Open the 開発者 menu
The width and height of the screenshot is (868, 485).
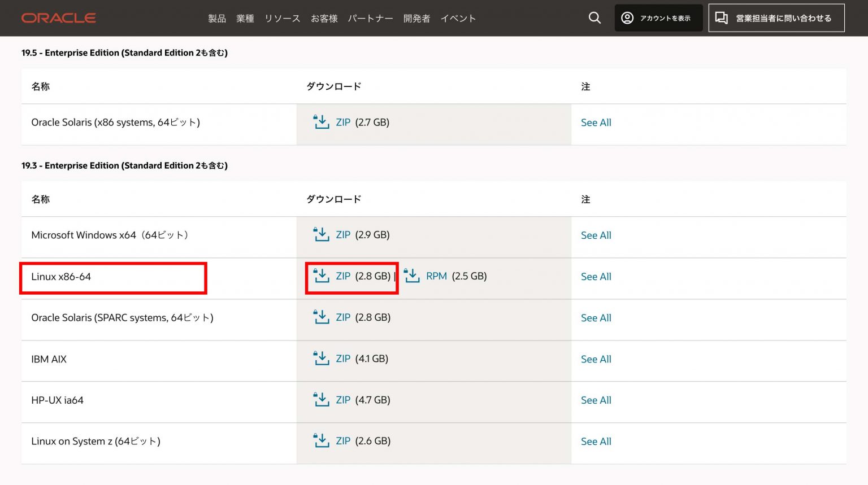coord(416,18)
